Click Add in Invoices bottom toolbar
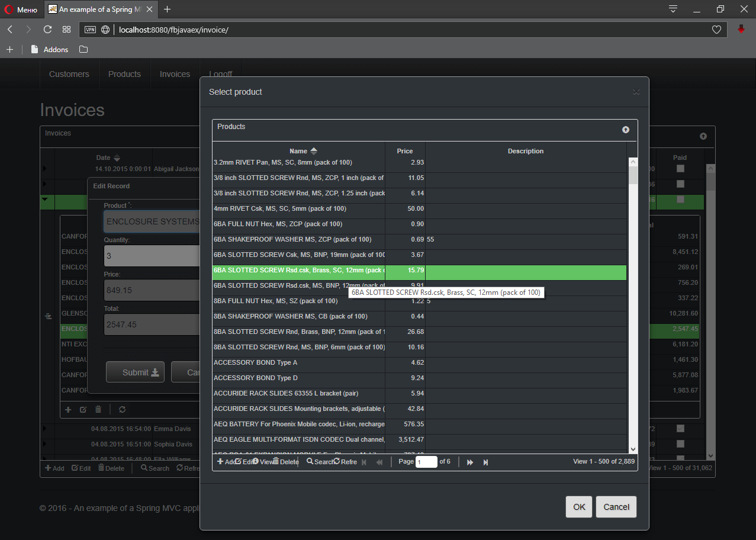The image size is (756, 540). 54,468
